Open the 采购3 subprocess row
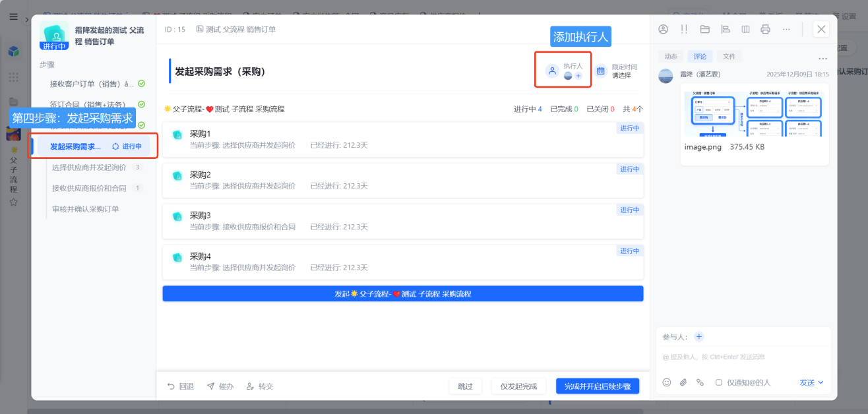The width and height of the screenshot is (868, 414). pos(403,222)
